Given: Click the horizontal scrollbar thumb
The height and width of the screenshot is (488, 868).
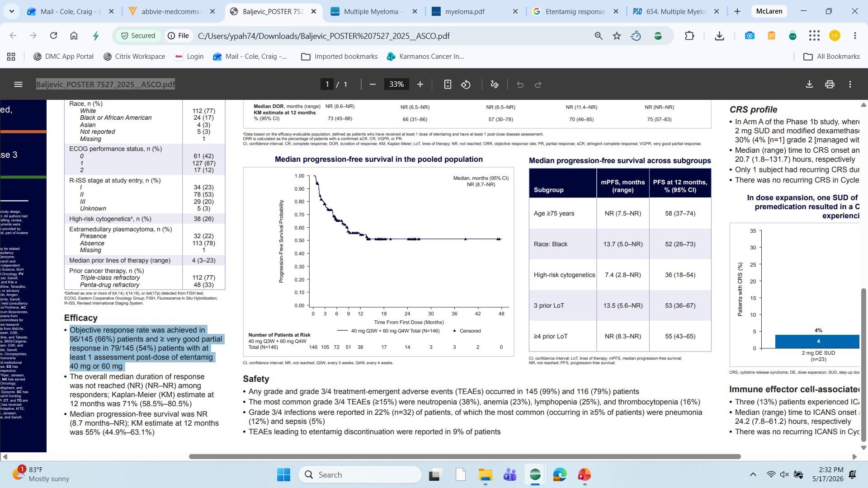Looking at the screenshot, I should click(x=465, y=456).
